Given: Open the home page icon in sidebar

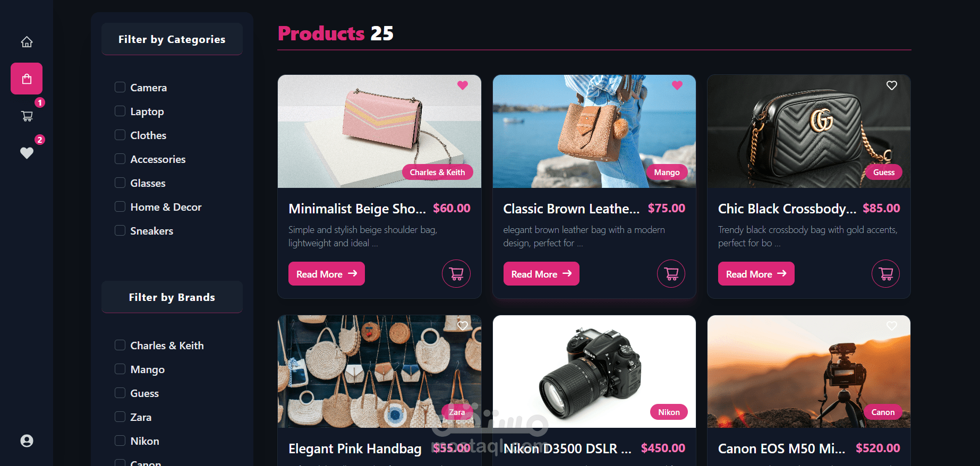Looking at the screenshot, I should pos(27,41).
